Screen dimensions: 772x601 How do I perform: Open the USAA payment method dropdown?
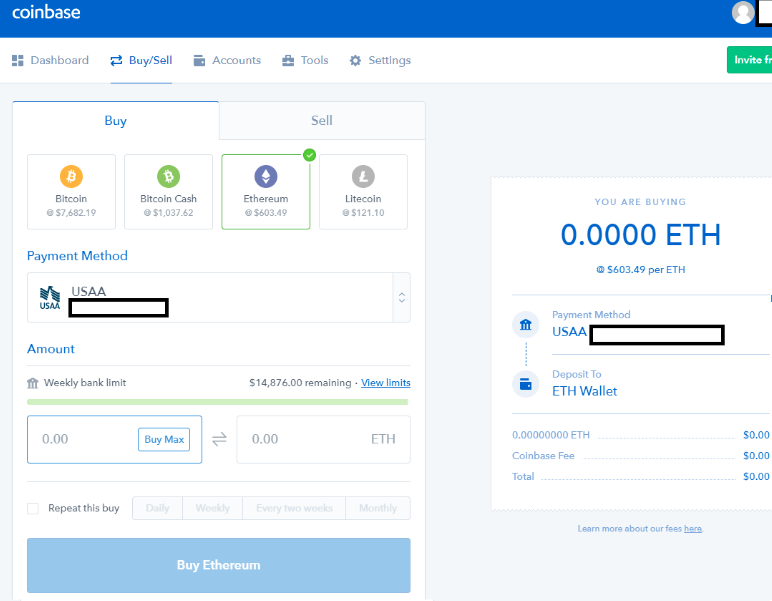pos(219,298)
